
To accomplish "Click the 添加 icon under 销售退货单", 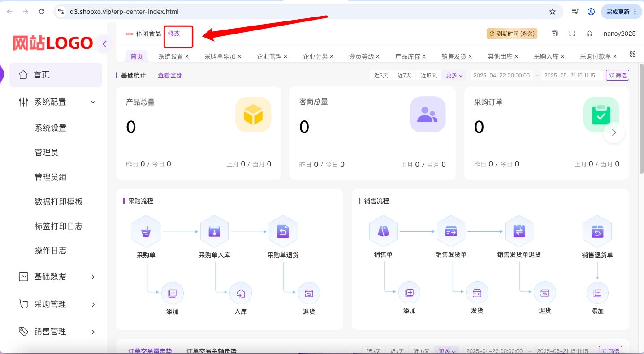I will 597,294.
